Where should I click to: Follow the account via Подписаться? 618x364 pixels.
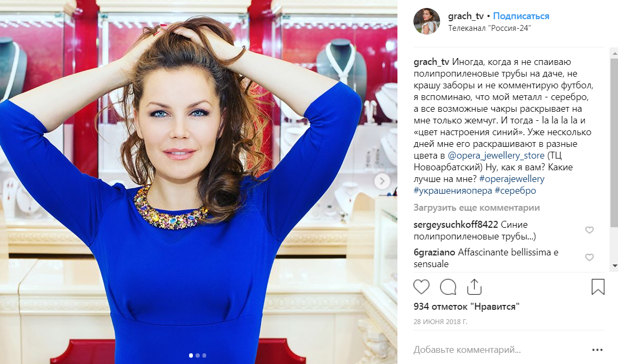(x=521, y=16)
